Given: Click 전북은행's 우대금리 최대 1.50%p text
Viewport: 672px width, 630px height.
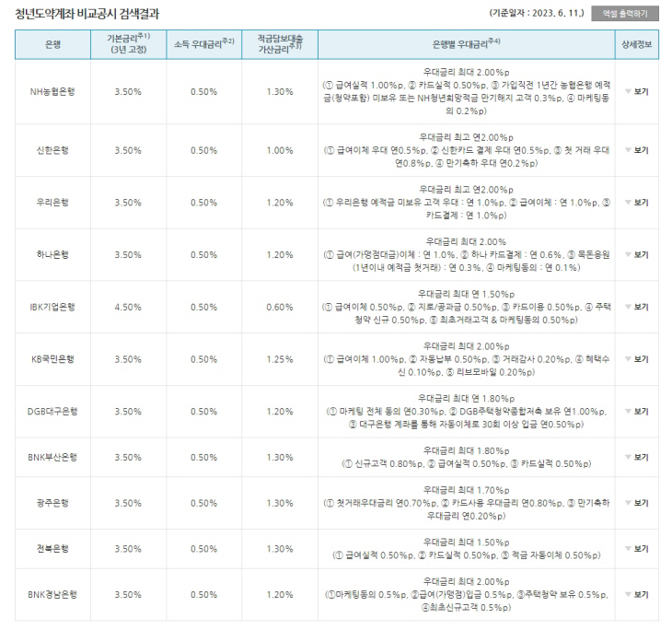Looking at the screenshot, I should (467, 542).
